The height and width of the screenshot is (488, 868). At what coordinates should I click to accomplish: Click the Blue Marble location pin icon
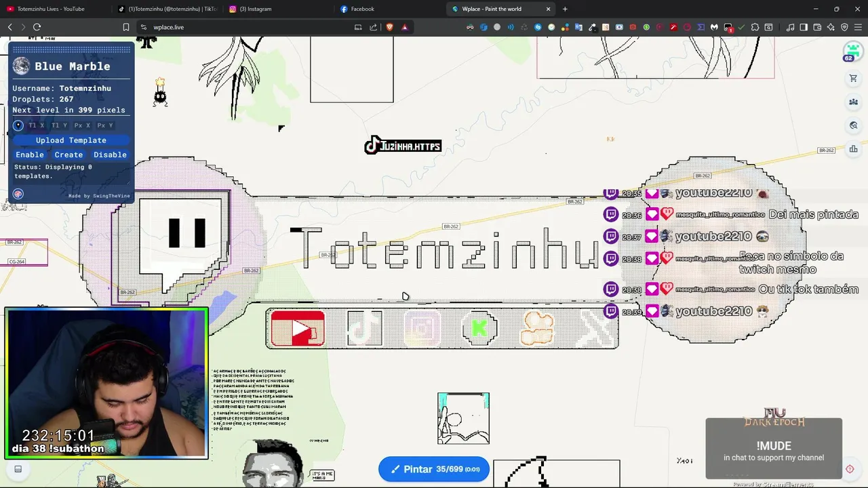pyautogui.click(x=18, y=125)
